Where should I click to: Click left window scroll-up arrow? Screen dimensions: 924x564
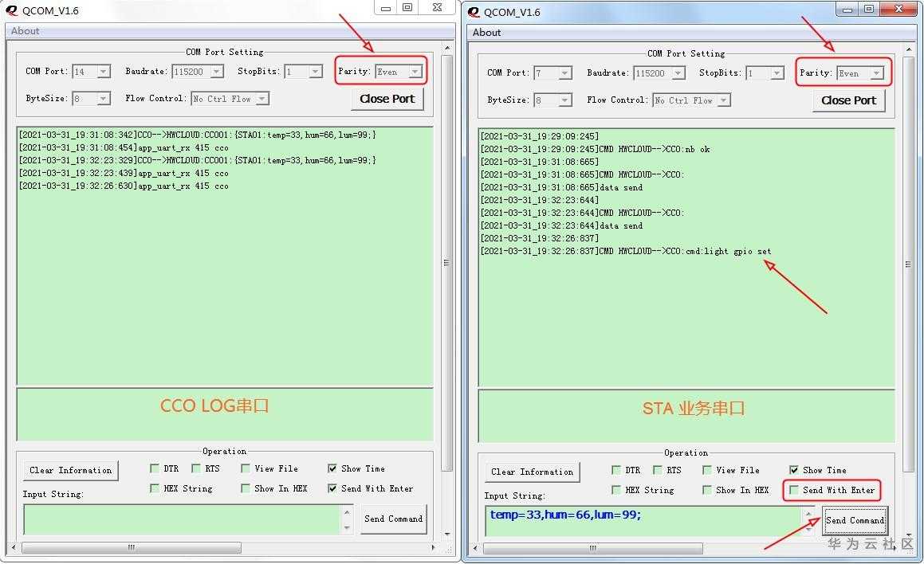click(x=447, y=48)
